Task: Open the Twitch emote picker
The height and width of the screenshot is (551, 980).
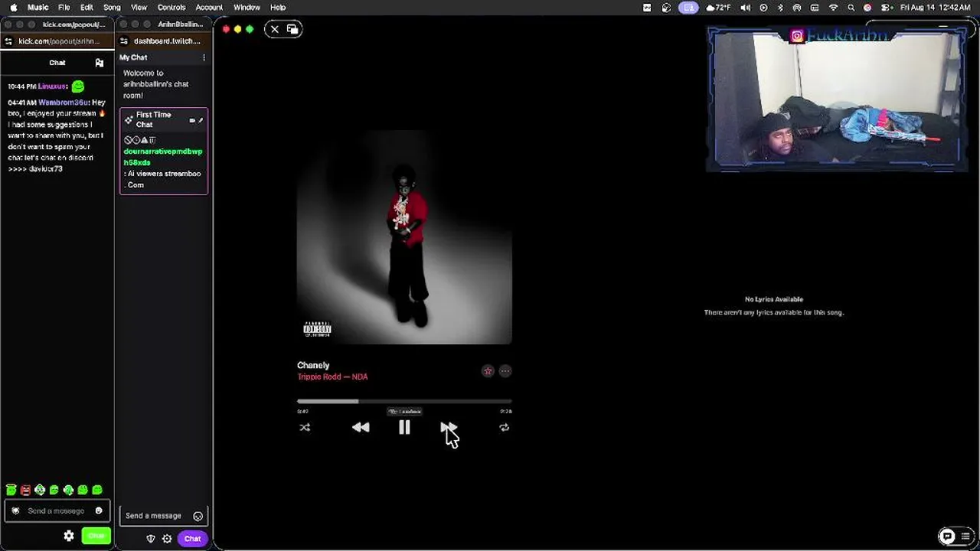Action: tap(198, 517)
